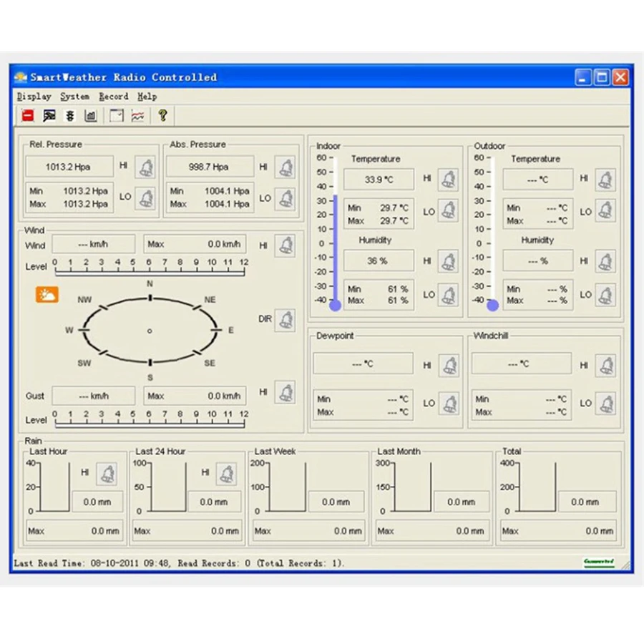Click the red stop icon in toolbar
The height and width of the screenshot is (644, 644).
pos(28,115)
